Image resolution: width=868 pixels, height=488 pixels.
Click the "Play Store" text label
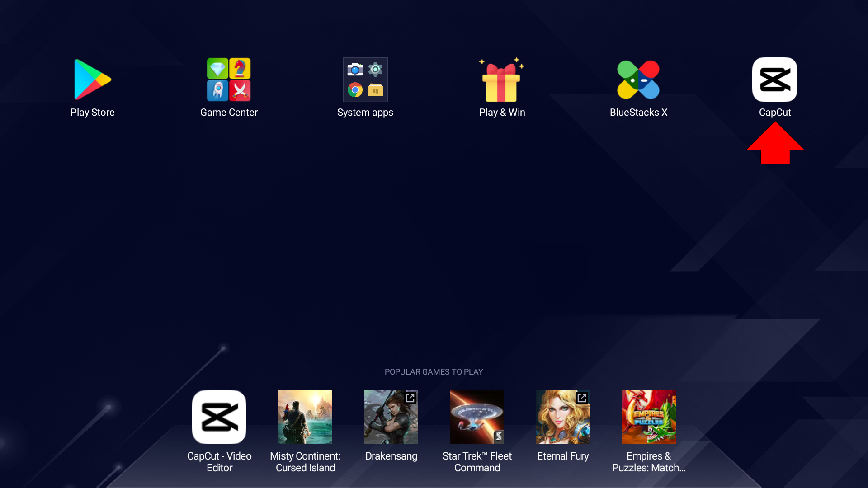(x=92, y=112)
